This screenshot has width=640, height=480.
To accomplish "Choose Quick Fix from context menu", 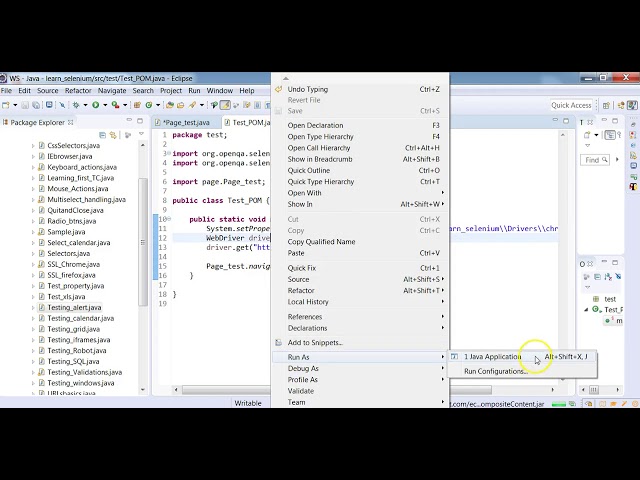I will (x=360, y=268).
